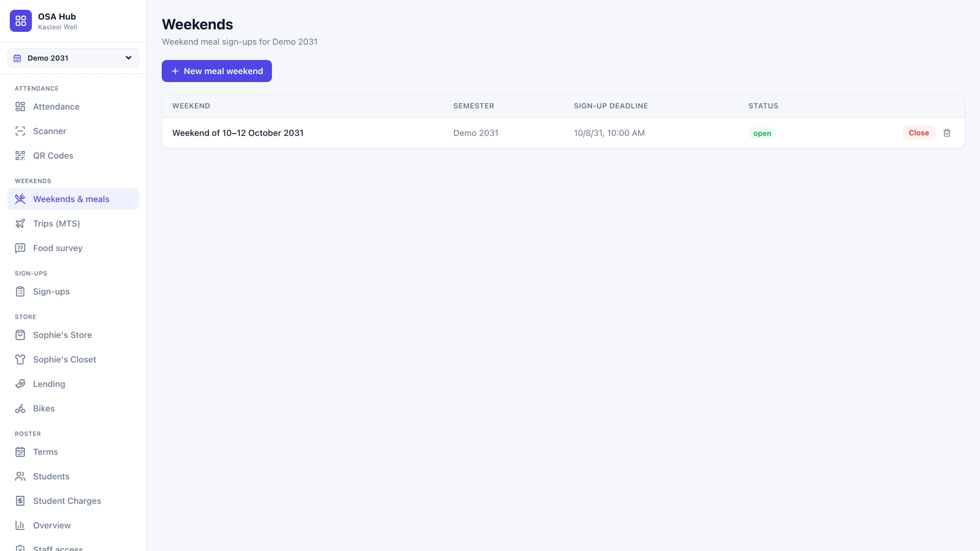Open QR Codes section
980x551 pixels.
(x=73, y=156)
